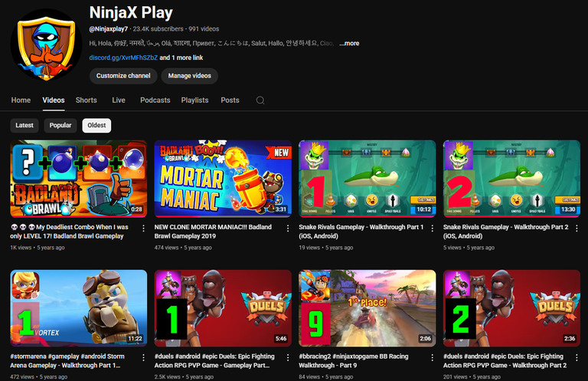Click the Customize channel button
Viewport: 588px width, 381px height.
[x=123, y=76]
